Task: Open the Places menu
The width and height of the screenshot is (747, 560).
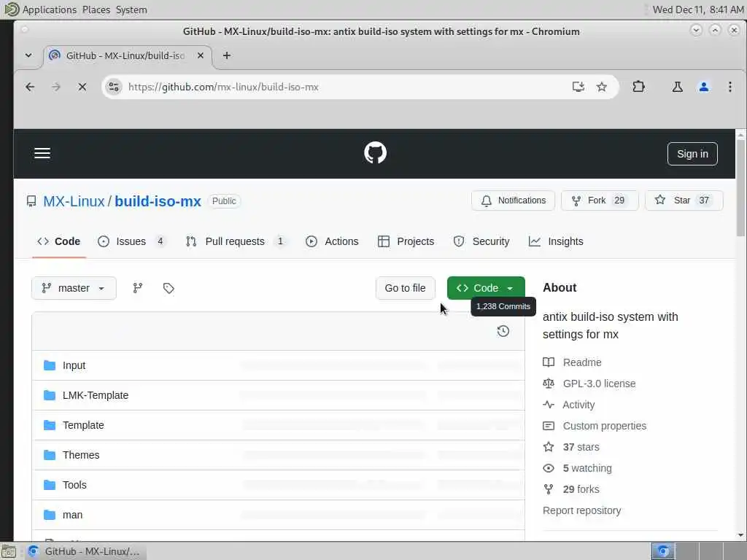Action: tap(96, 9)
